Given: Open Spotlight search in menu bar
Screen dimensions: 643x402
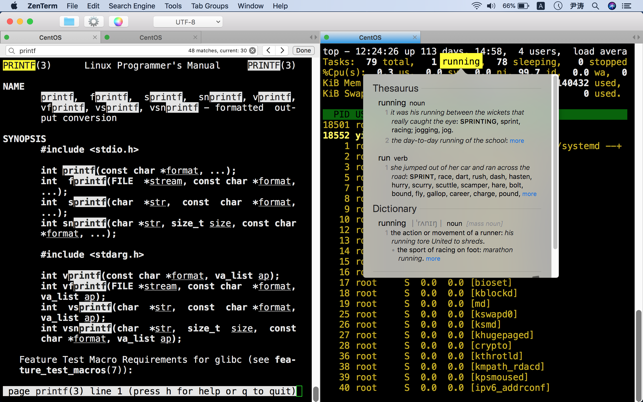Looking at the screenshot, I should pyautogui.click(x=595, y=6).
